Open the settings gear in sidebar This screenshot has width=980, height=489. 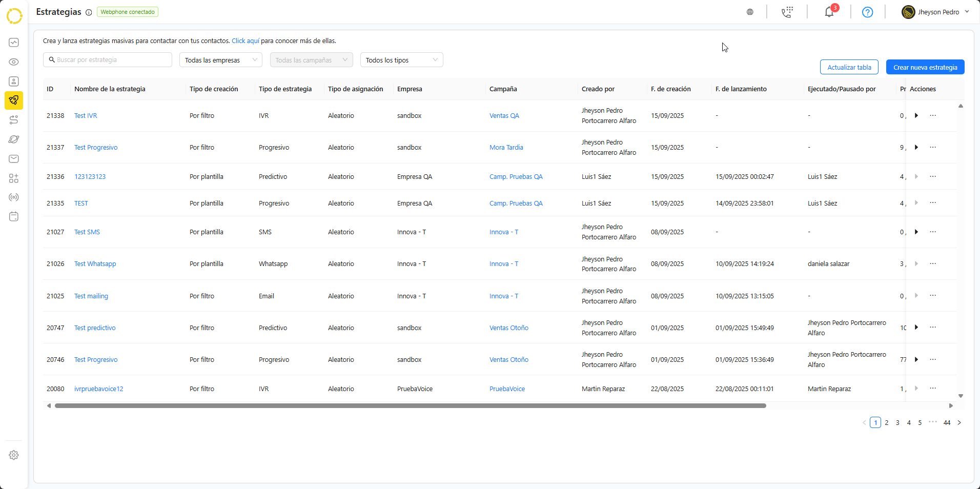pos(14,455)
